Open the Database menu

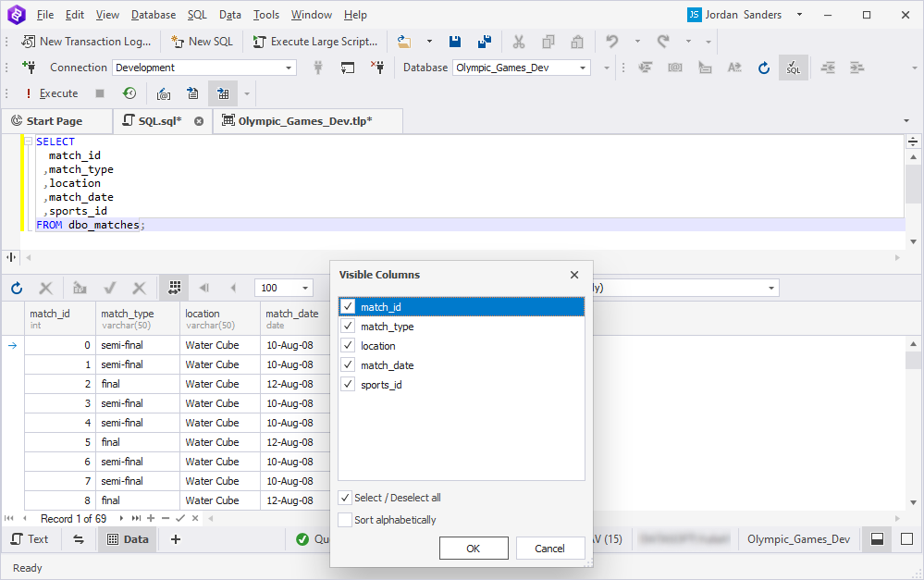pos(154,15)
